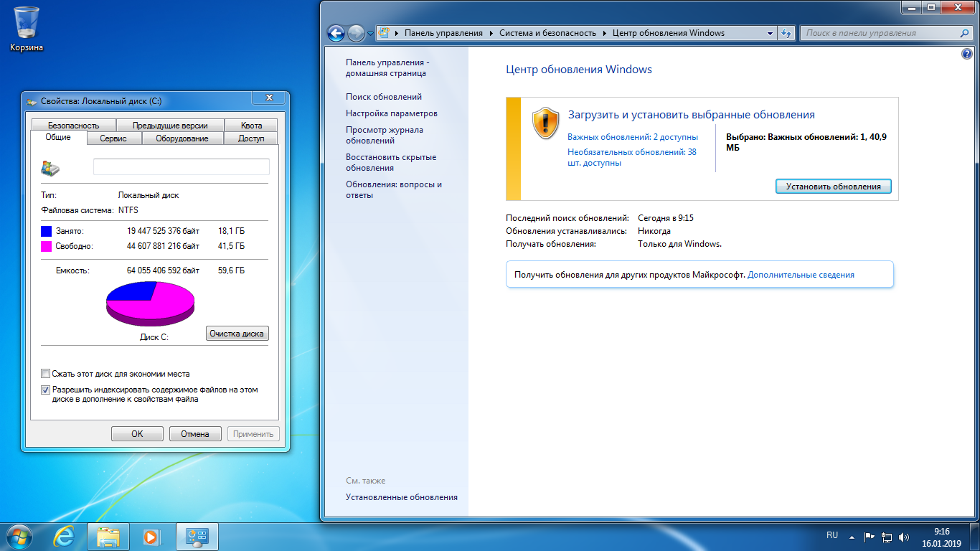Screen dimensions: 980x551
Task: Click the Forward arrow in Control Panel
Action: (356, 33)
